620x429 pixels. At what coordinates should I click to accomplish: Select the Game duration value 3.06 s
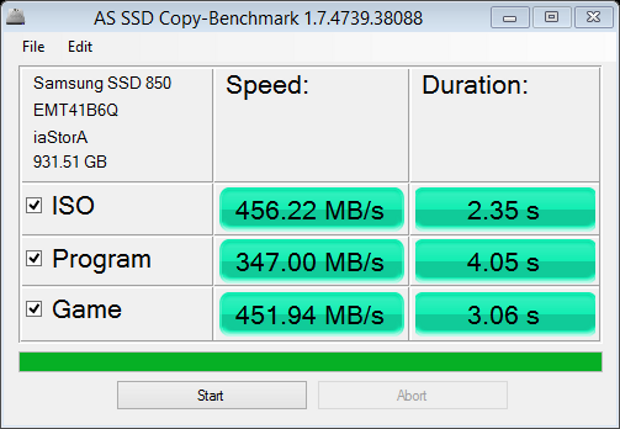click(505, 313)
